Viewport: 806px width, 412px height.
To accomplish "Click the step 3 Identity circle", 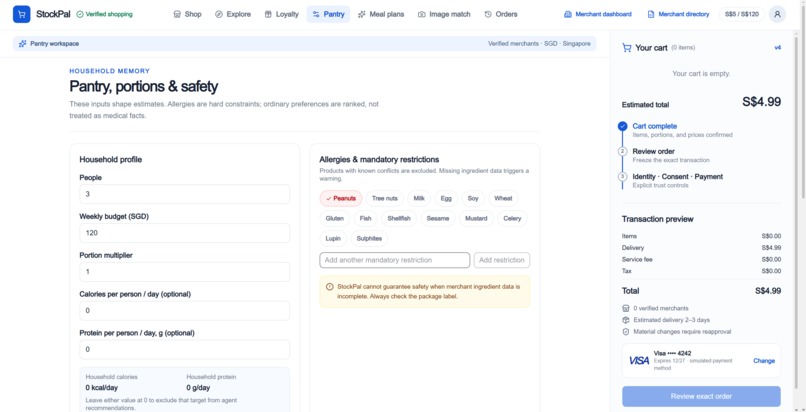I will [x=622, y=176].
